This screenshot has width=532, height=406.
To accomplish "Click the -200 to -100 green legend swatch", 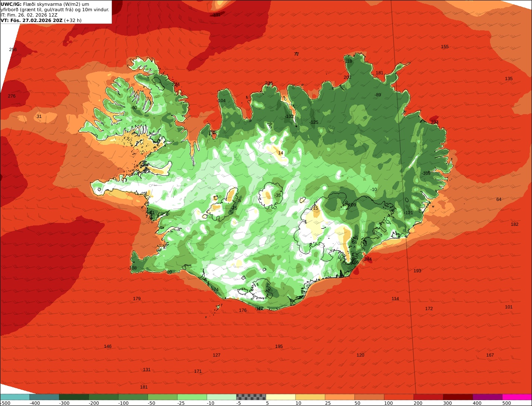I will [103, 397].
